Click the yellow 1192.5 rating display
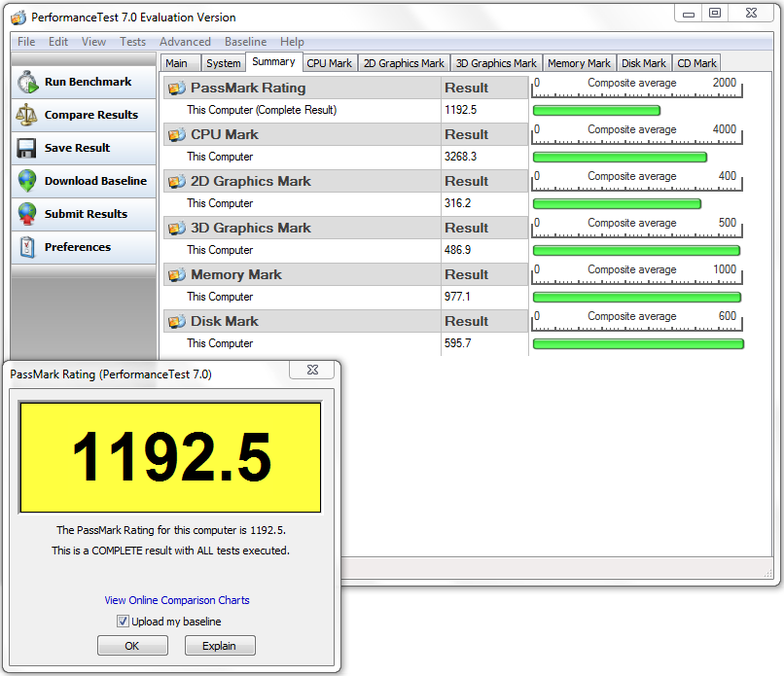The image size is (784, 676). pyautogui.click(x=170, y=457)
